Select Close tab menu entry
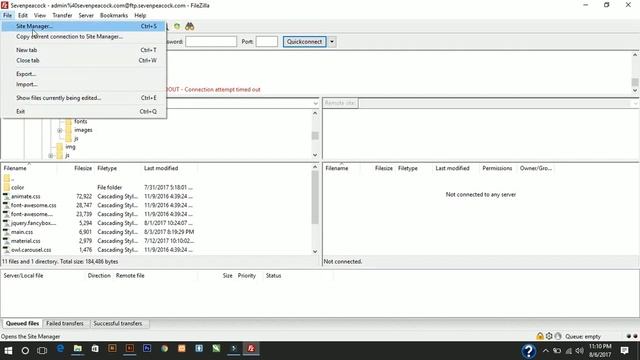Screen dimensions: 640x360 [x=84, y=60]
